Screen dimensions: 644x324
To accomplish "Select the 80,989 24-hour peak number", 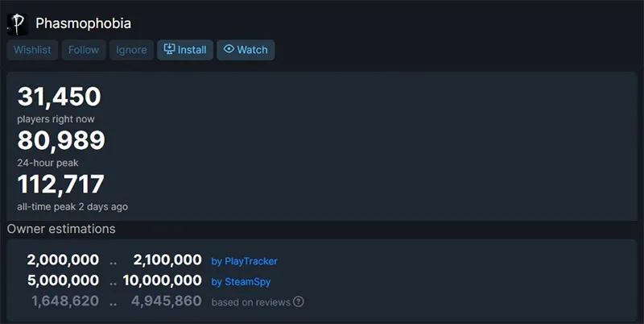I will (61, 141).
